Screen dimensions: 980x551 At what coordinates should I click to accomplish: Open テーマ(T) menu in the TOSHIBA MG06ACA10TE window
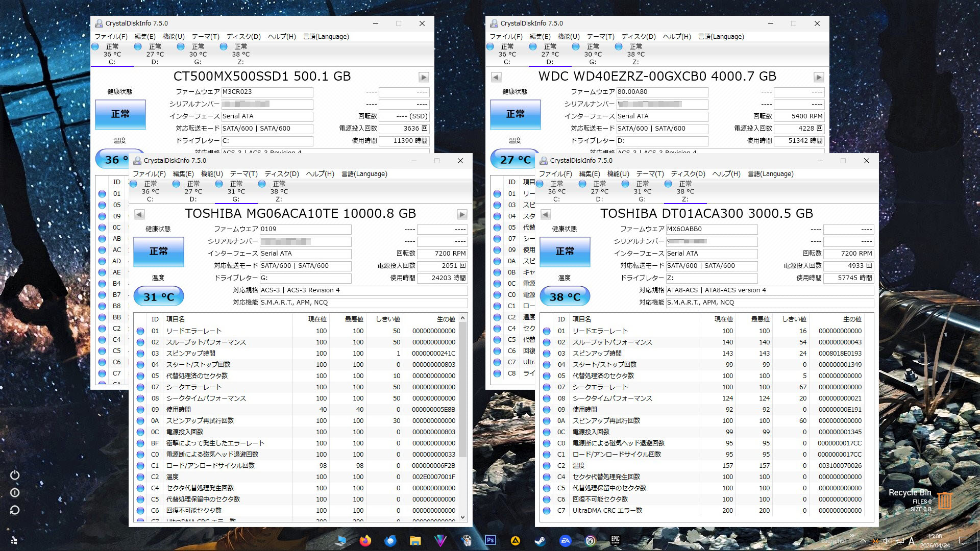pos(243,174)
